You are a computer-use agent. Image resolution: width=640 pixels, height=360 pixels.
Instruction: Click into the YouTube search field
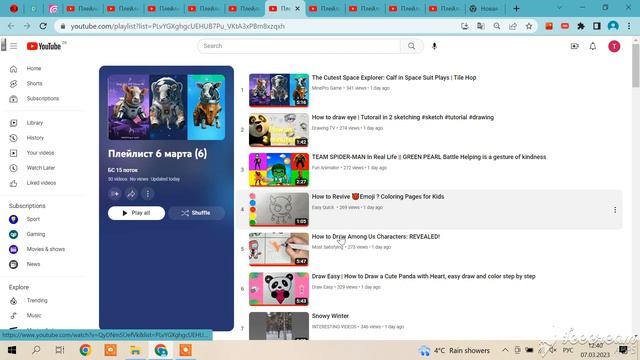click(x=299, y=46)
